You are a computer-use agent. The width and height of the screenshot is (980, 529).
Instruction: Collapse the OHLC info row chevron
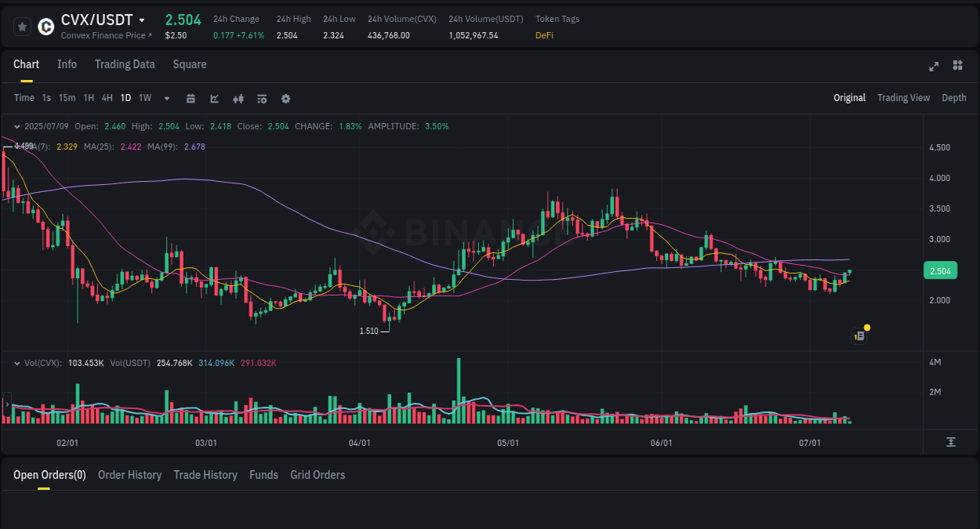[16, 126]
